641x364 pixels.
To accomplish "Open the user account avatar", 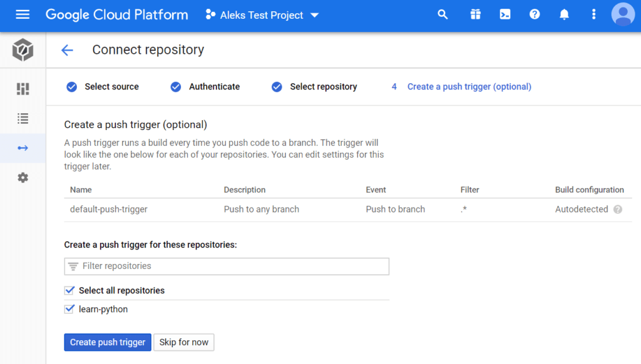I will click(623, 14).
